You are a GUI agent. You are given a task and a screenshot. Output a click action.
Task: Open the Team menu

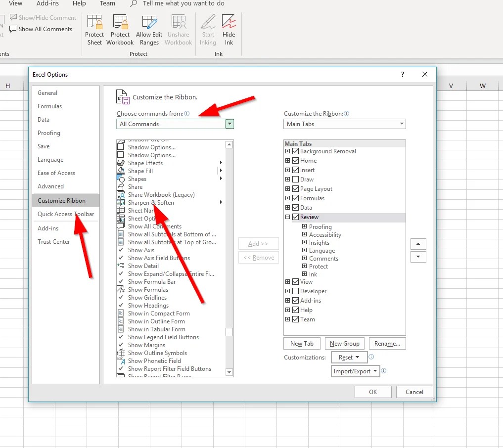(x=107, y=4)
